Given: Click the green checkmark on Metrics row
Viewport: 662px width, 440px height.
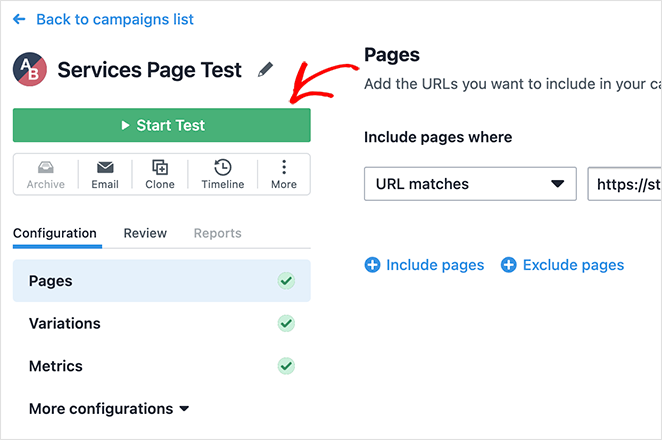Looking at the screenshot, I should tap(286, 366).
